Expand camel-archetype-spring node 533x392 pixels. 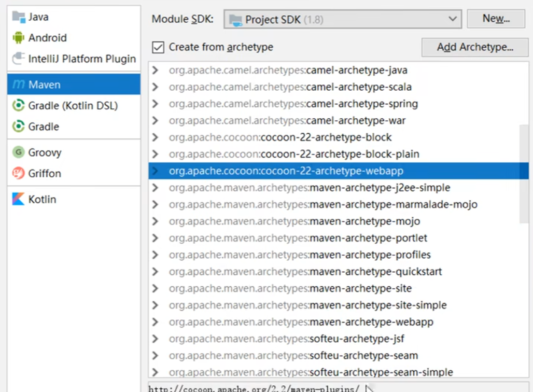click(x=156, y=104)
